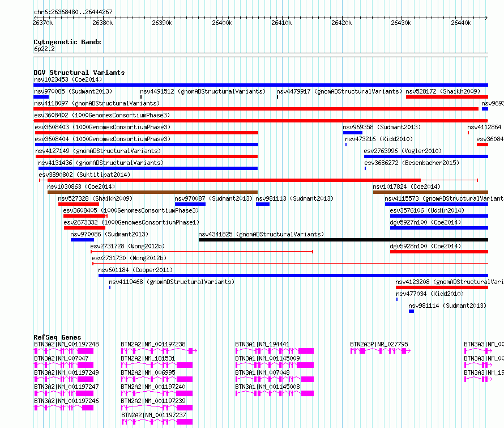Click nsv969358 (Sudmant2013) label
The width and height of the screenshot is (504, 428).
tap(382, 127)
